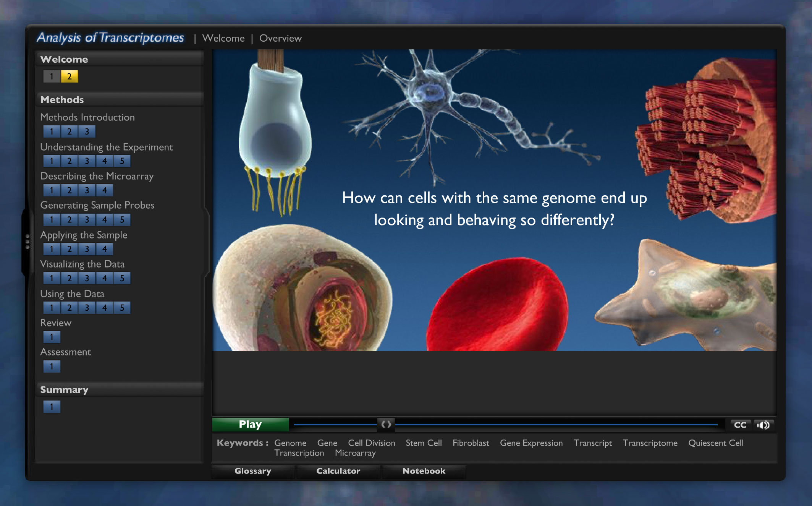Screen dimensions: 812x506
Task: Open Understanding the Experiment page 5
Action: point(122,161)
